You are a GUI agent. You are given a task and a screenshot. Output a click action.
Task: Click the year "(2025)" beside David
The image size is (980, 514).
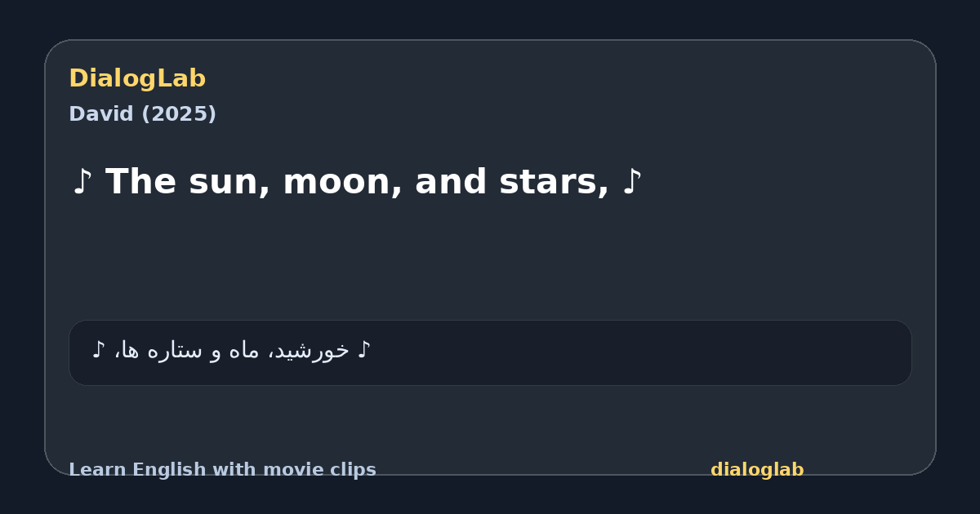click(179, 114)
